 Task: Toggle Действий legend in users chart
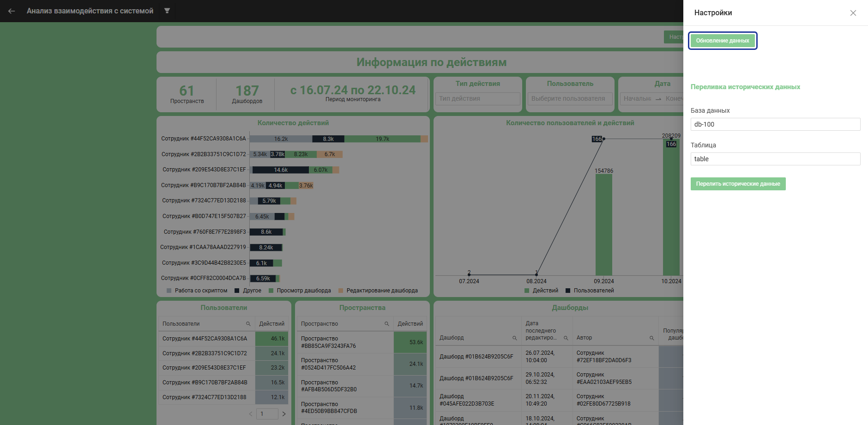coord(541,291)
